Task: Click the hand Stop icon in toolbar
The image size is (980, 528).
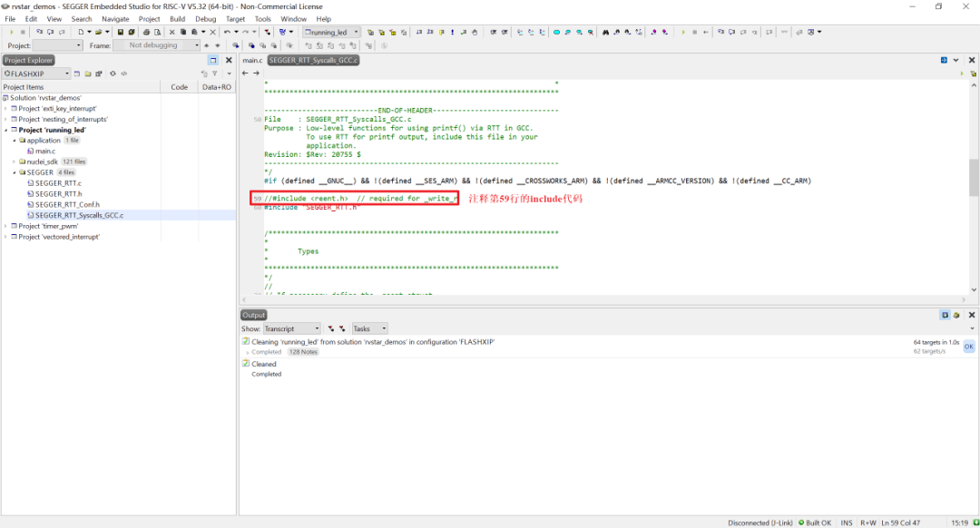Action: point(475,32)
